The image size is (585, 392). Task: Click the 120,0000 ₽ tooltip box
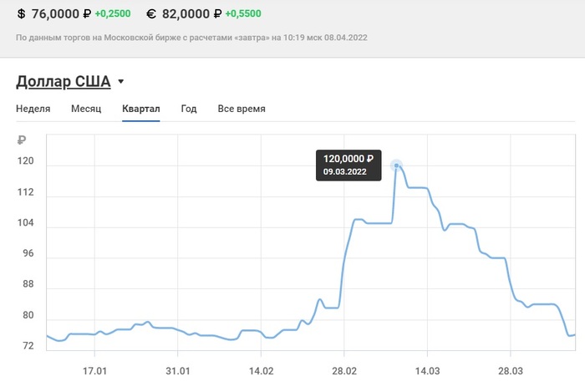click(348, 165)
